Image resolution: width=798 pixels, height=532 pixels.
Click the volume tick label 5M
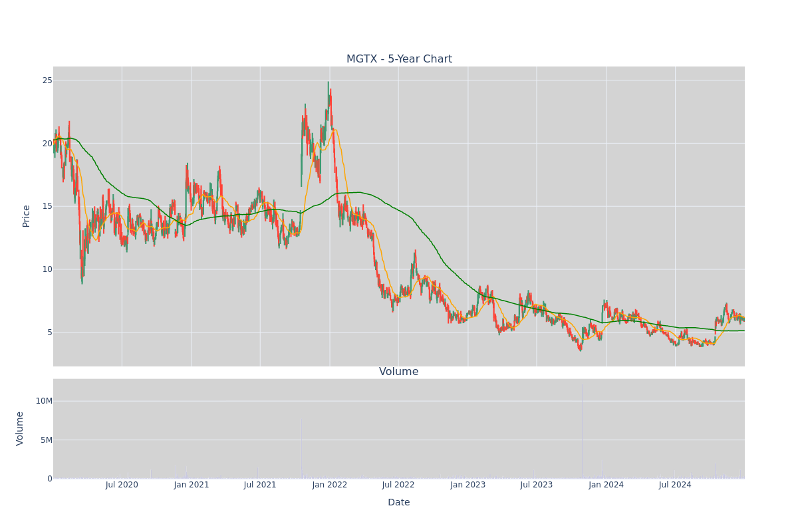(x=47, y=440)
